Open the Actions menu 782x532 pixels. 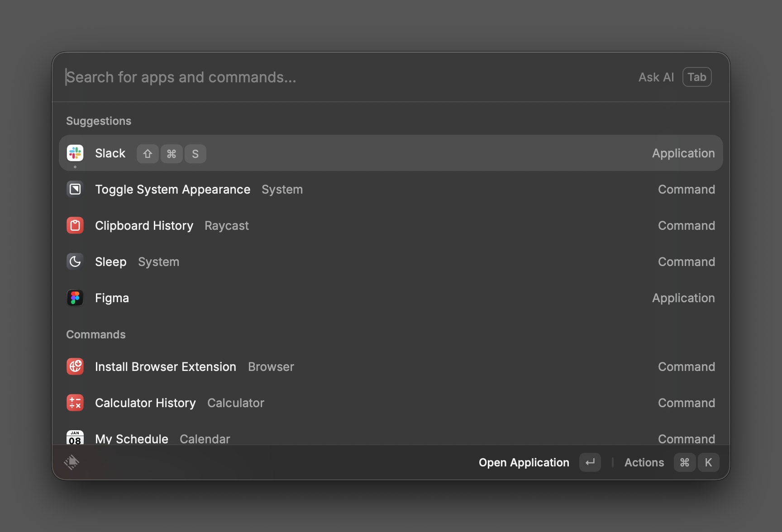(644, 462)
